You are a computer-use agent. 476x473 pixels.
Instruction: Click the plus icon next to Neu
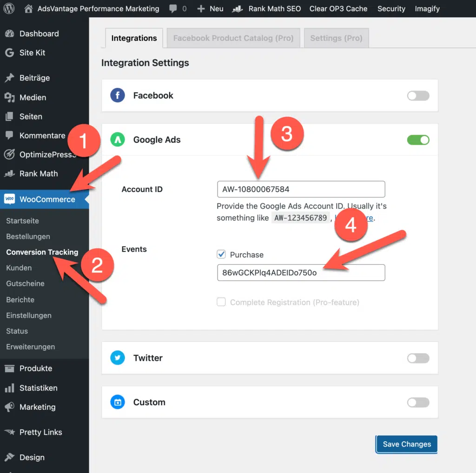click(201, 9)
